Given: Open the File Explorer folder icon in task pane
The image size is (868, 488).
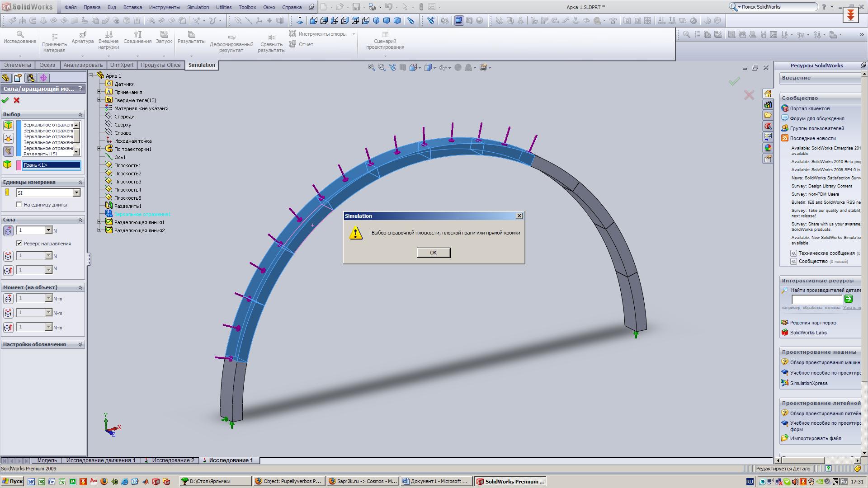Looking at the screenshot, I should (768, 115).
